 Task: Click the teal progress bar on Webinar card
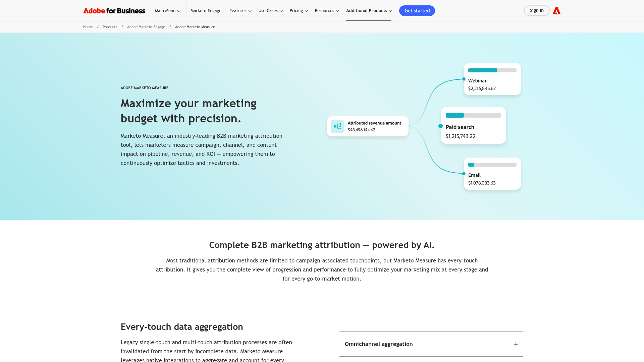coord(482,70)
